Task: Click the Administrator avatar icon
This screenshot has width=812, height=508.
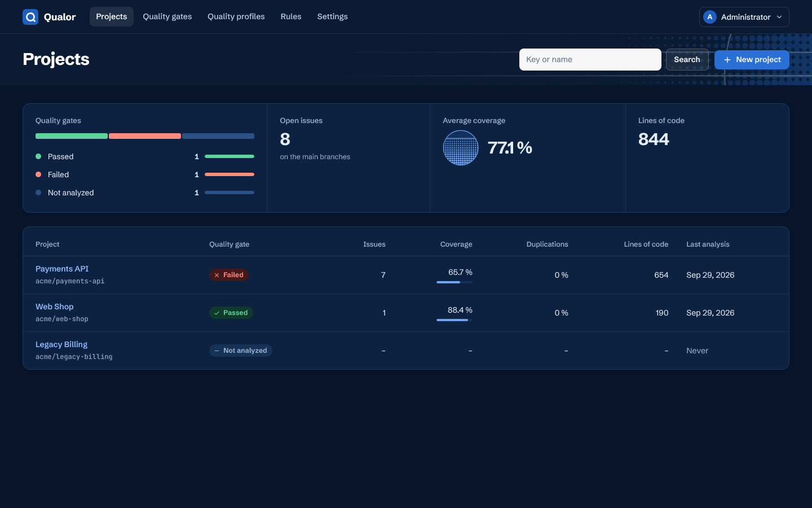Action: 710,17
